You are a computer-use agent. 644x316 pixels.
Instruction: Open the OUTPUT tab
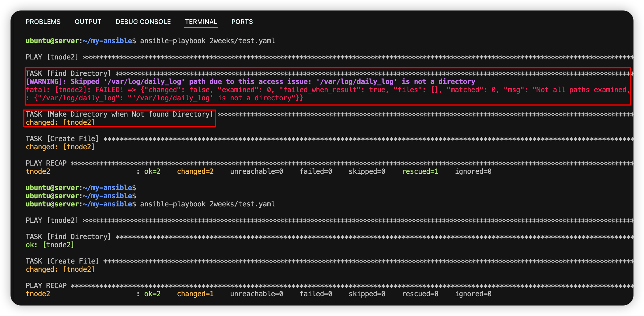pyautogui.click(x=88, y=22)
